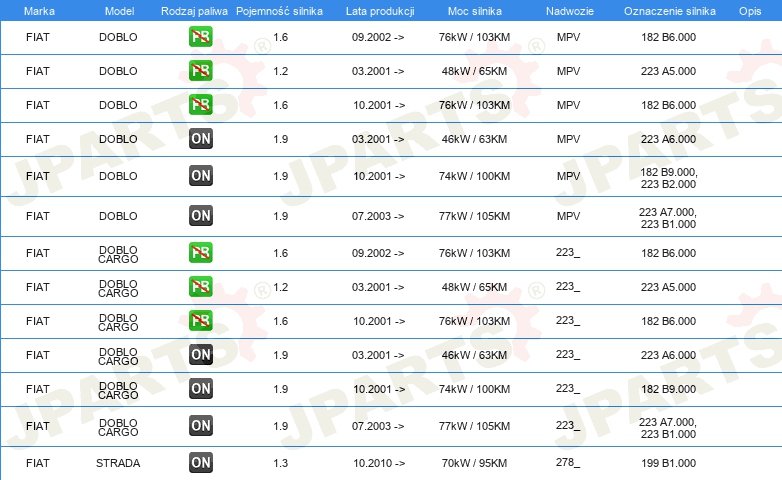Viewport: 782px width, 480px height.
Task: Click DOBLO CARGO model in 1.2 petrol row
Action: click(118, 288)
